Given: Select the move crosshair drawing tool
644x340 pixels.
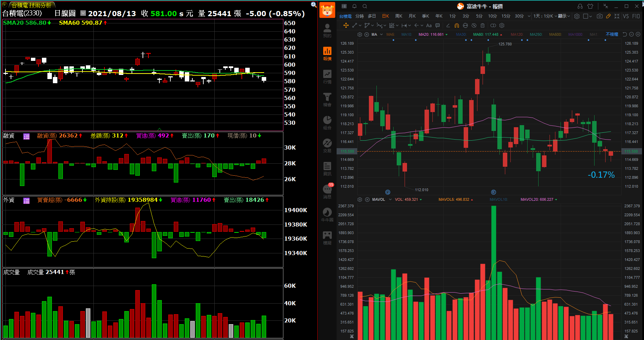Looking at the screenshot, I should (346, 25).
